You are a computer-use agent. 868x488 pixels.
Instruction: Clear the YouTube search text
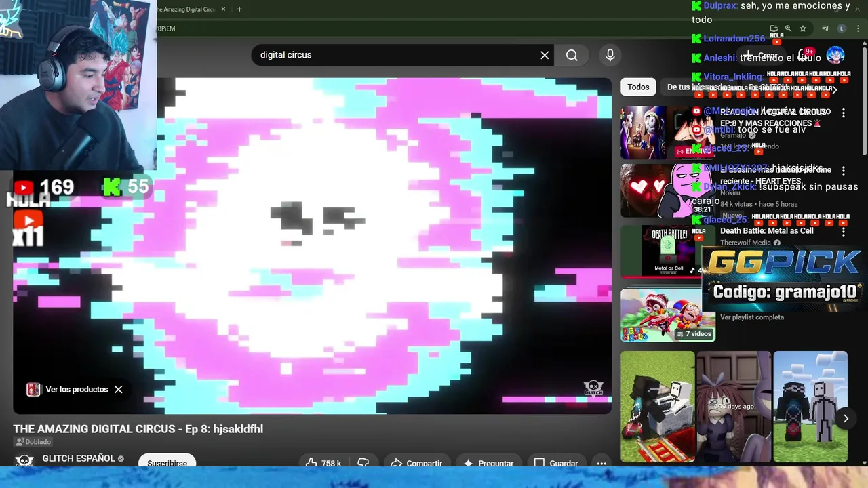click(x=545, y=55)
